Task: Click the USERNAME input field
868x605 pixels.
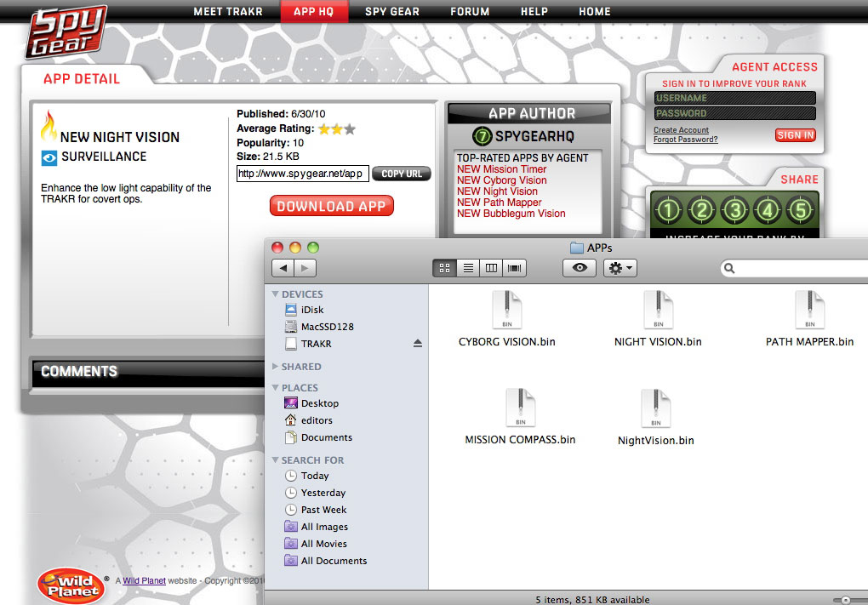Action: coord(734,98)
